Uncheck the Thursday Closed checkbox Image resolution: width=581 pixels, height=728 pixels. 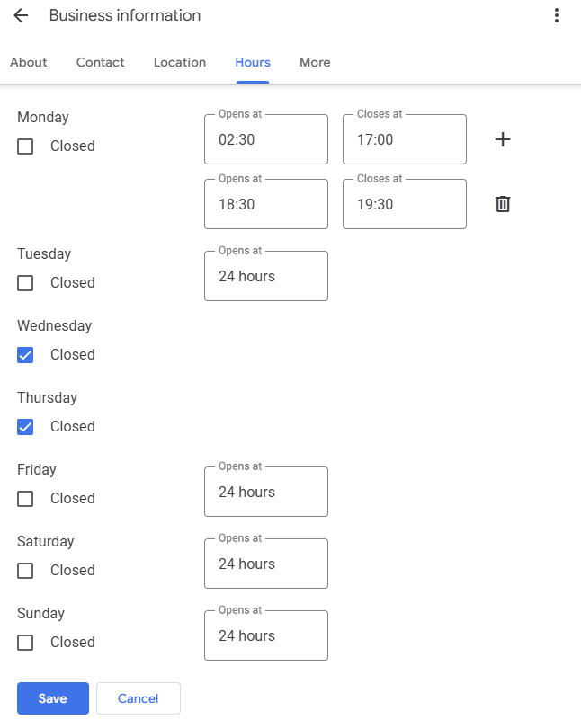(x=25, y=427)
